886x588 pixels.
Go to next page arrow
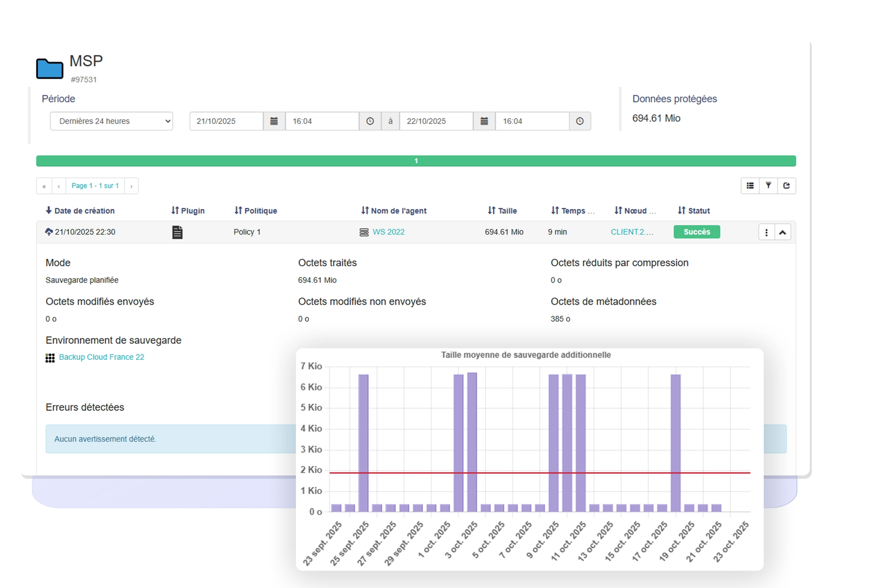[x=131, y=186]
